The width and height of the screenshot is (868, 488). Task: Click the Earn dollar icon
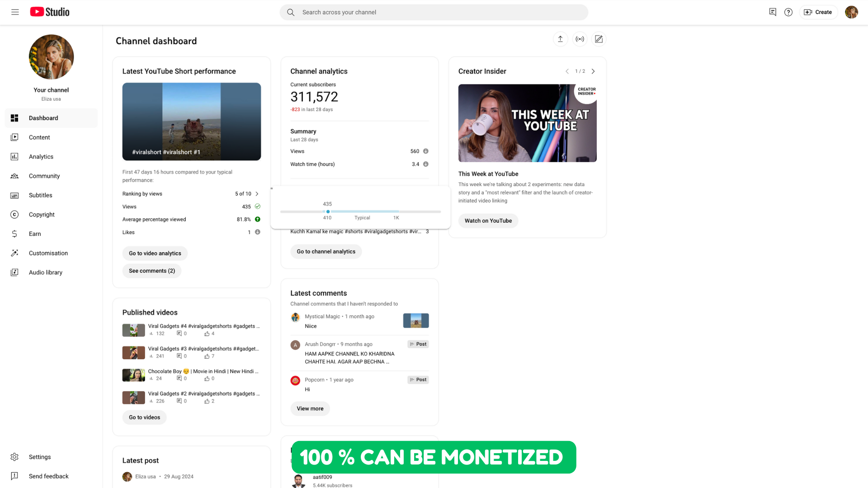pyautogui.click(x=14, y=234)
